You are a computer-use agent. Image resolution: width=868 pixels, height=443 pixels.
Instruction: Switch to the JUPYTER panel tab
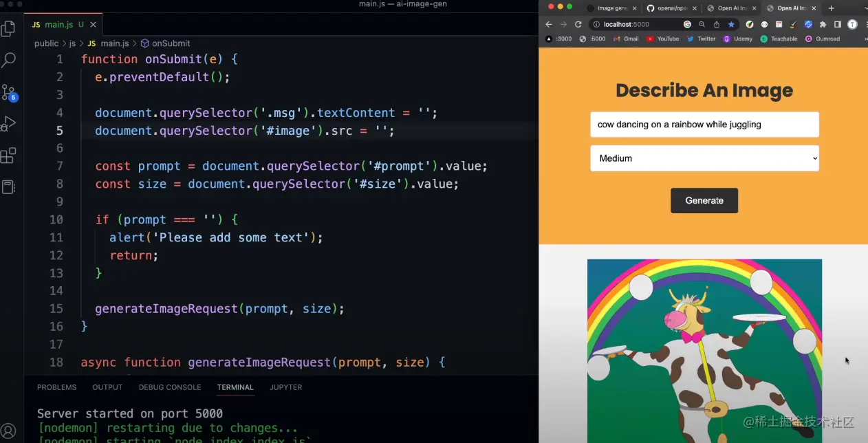coord(285,387)
